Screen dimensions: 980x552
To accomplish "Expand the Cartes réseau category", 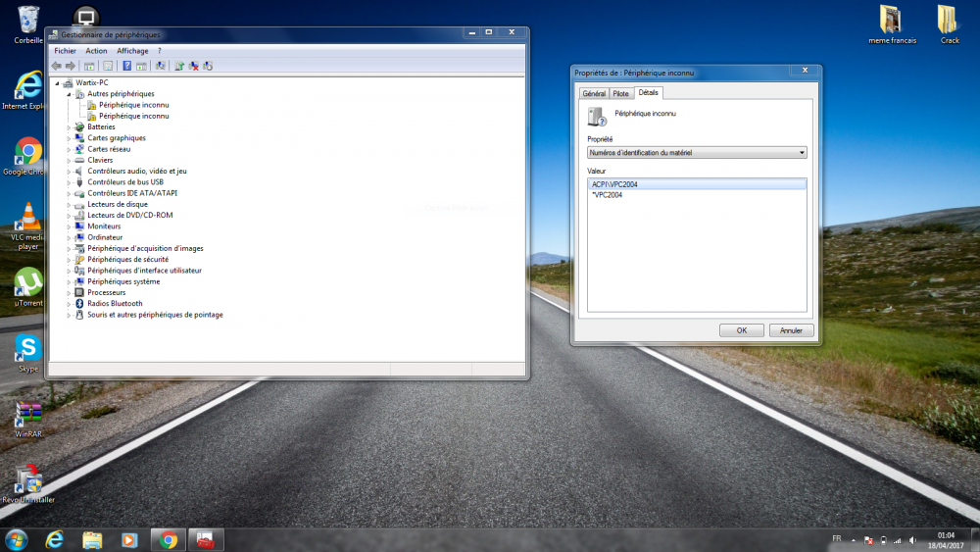I will click(69, 149).
